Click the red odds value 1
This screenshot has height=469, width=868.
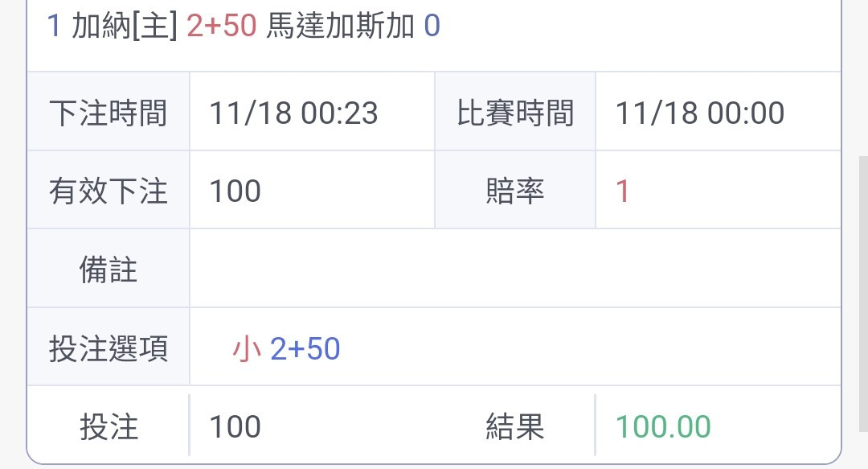point(622,191)
